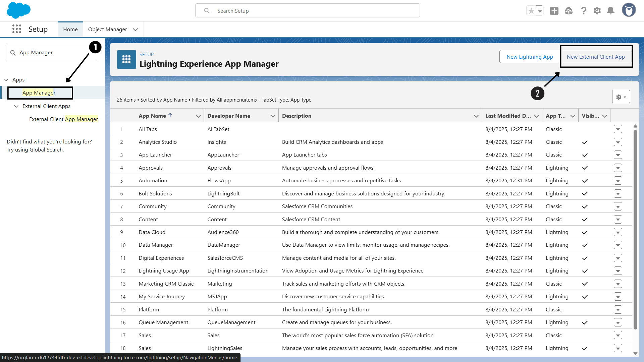Collapse the Apps tree section
Image resolution: width=644 pixels, height=362 pixels.
[6, 80]
